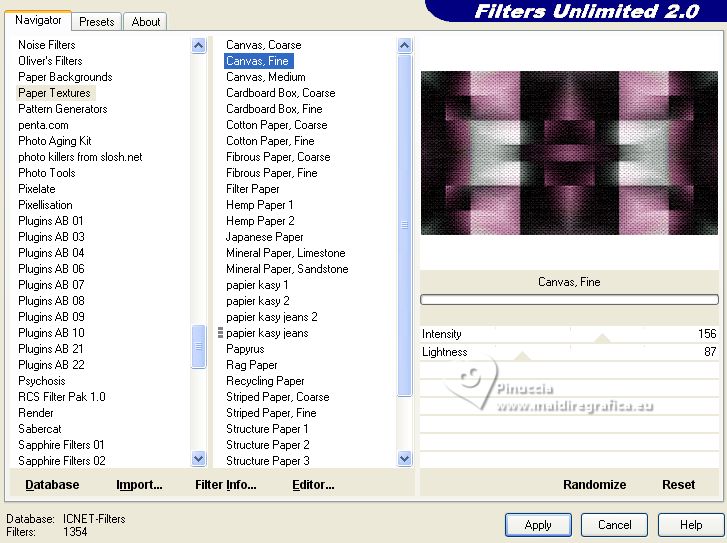Select RCS Filter Pak 1.0
Screen dimensions: 727x543
click(x=62, y=397)
